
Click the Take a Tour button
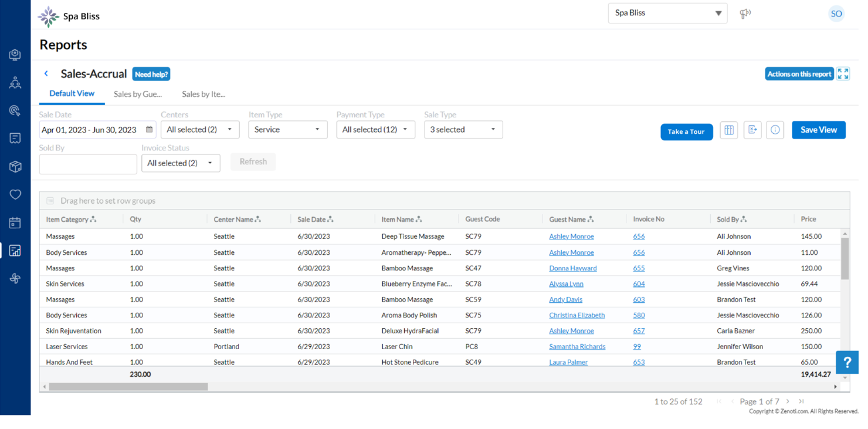click(x=686, y=132)
